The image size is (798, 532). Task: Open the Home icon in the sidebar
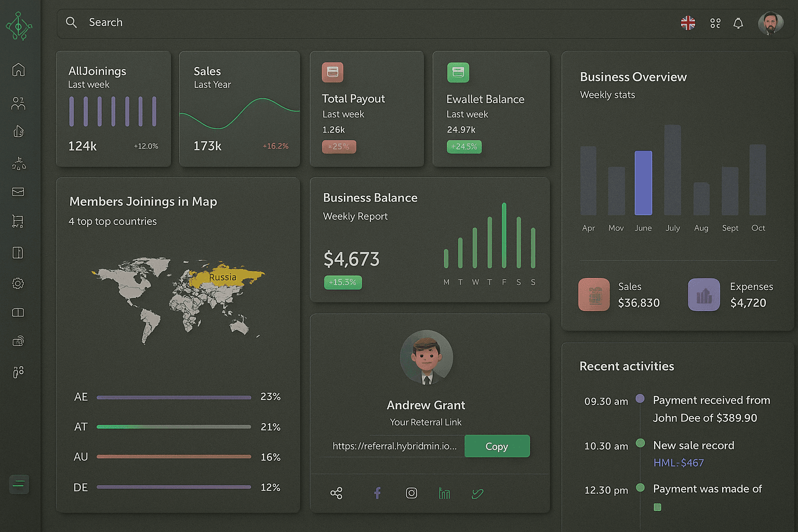tap(18, 70)
